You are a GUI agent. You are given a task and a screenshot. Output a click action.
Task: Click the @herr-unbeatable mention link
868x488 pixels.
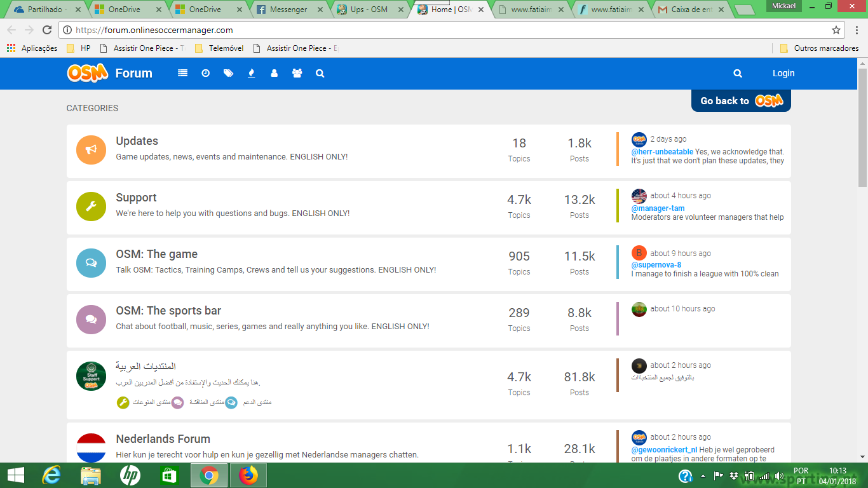pyautogui.click(x=662, y=152)
